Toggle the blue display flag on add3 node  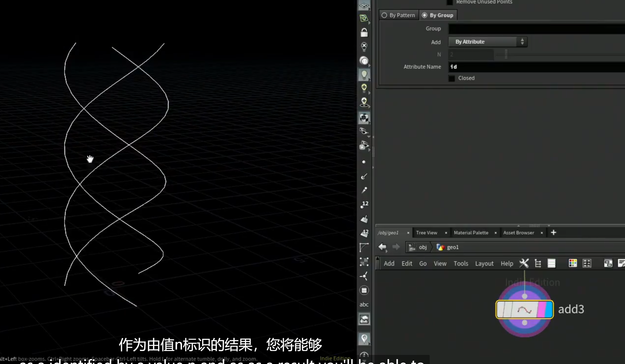(x=549, y=310)
